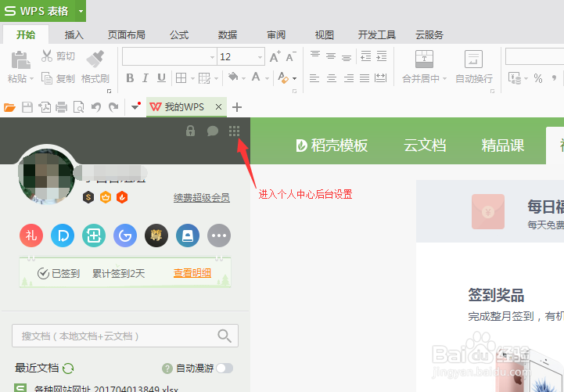Viewport: 564px width, 392px height.
Task: Click the chat message icon
Action: (x=213, y=131)
